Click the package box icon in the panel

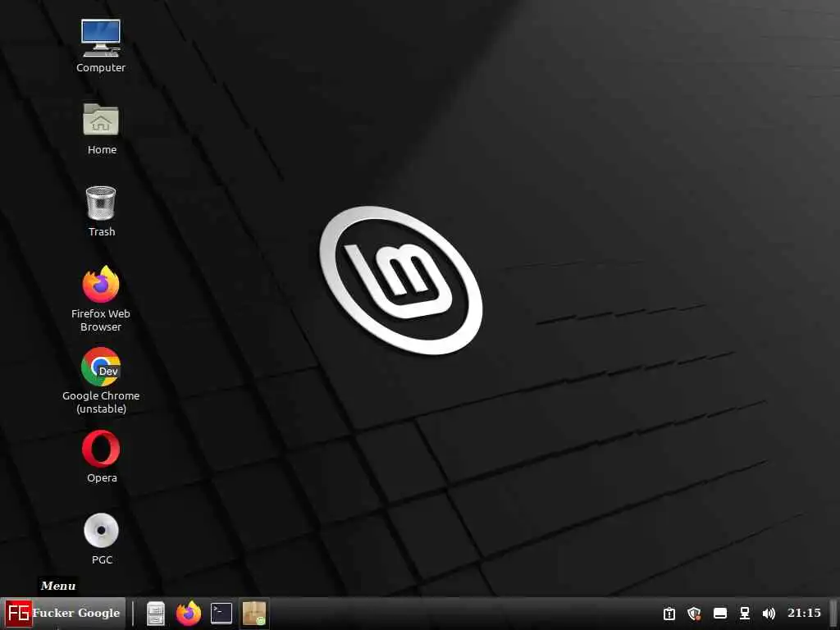(x=254, y=614)
